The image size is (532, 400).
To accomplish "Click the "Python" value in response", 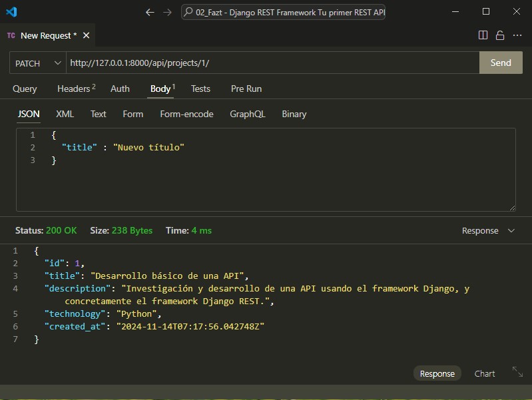I will (136, 314).
